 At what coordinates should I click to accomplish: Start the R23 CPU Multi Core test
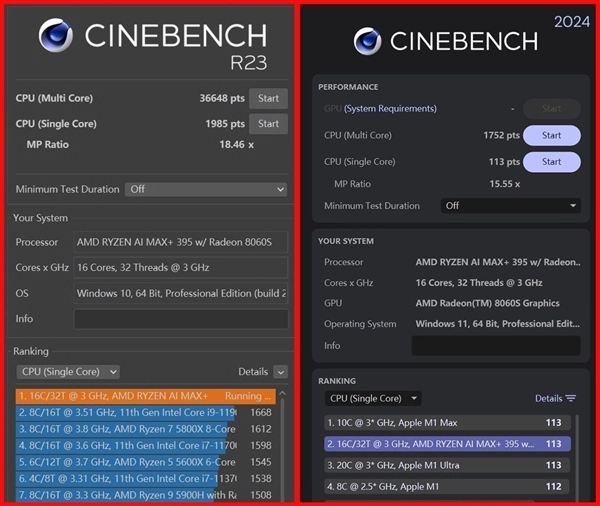pyautogui.click(x=268, y=98)
